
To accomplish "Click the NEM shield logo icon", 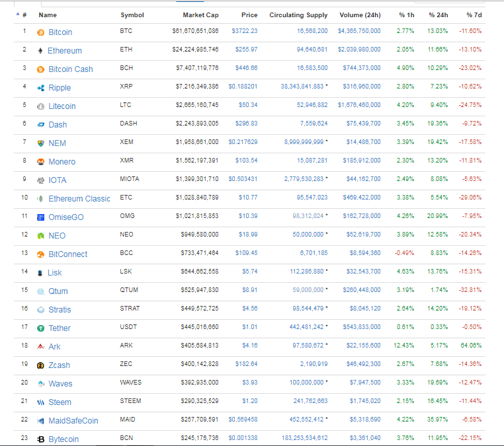I will pyautogui.click(x=40, y=143).
